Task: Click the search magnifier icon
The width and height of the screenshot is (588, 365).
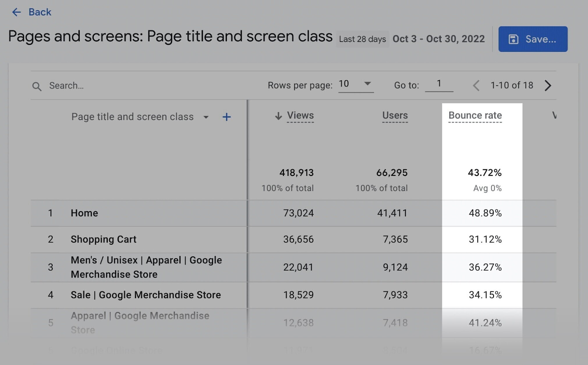Action: 37,86
